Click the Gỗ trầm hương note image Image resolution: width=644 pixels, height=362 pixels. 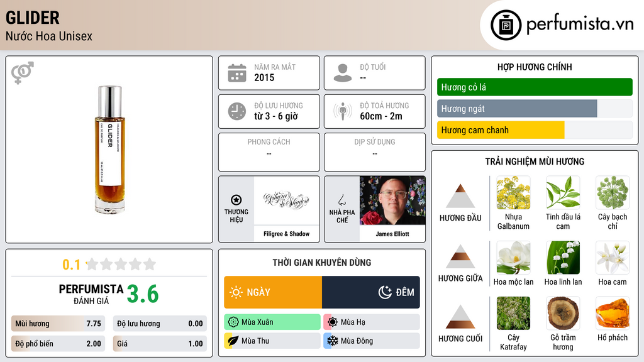563,314
